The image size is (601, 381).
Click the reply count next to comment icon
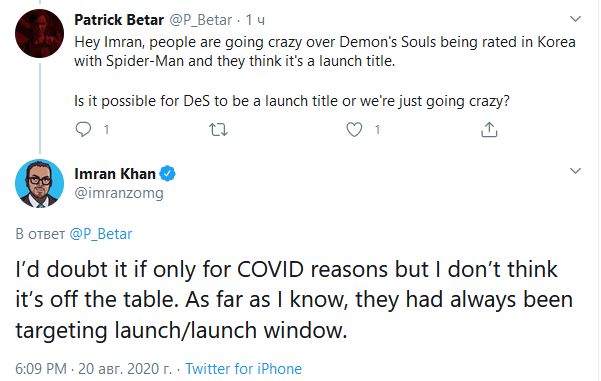point(106,130)
